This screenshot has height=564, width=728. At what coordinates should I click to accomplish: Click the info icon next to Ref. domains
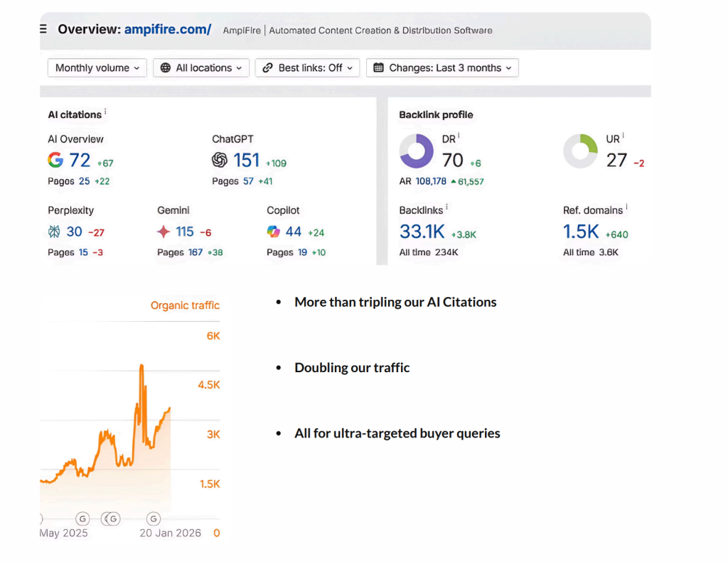pyautogui.click(x=626, y=207)
